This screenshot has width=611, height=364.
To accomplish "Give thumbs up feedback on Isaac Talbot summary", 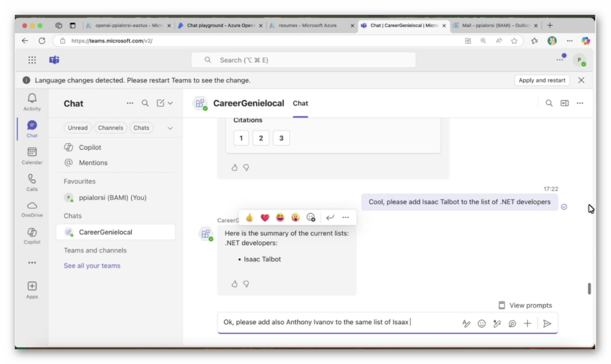I will pos(234,284).
